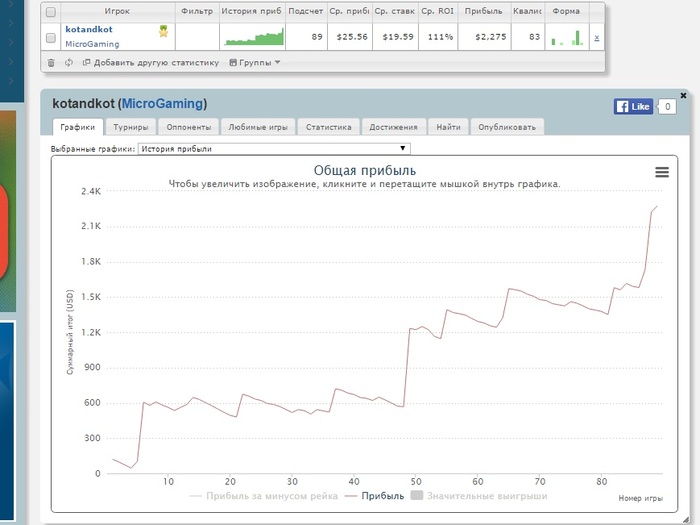Click the trash delete icon below the table
This screenshot has height=525, width=700.
coord(51,63)
